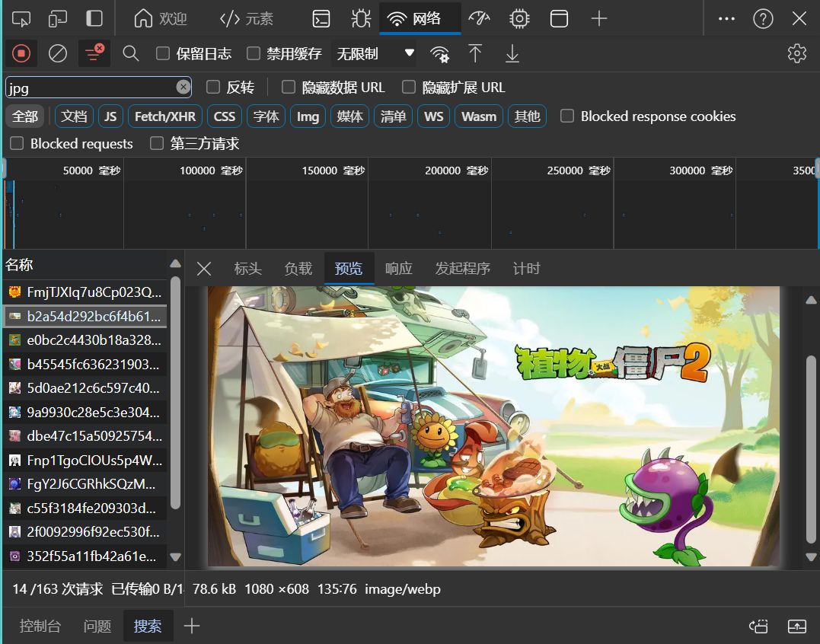The width and height of the screenshot is (820, 644).
Task: Filter requests by Img type
Action: click(308, 116)
